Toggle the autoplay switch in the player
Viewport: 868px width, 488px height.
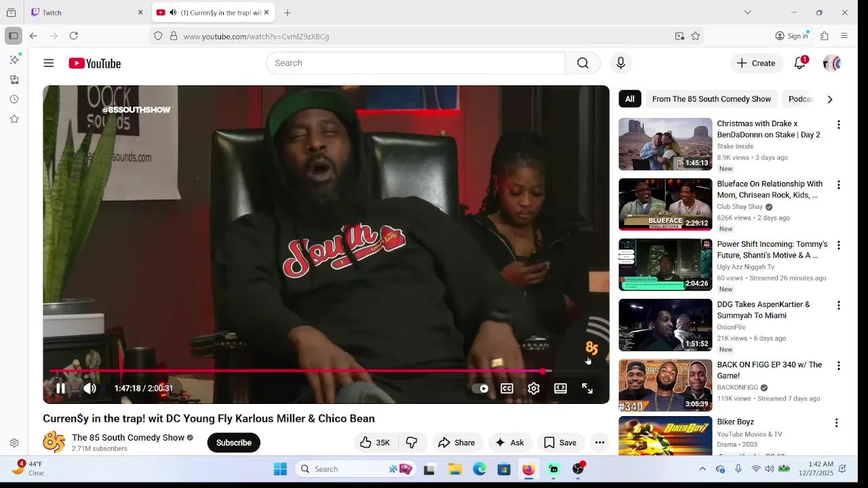coord(480,388)
